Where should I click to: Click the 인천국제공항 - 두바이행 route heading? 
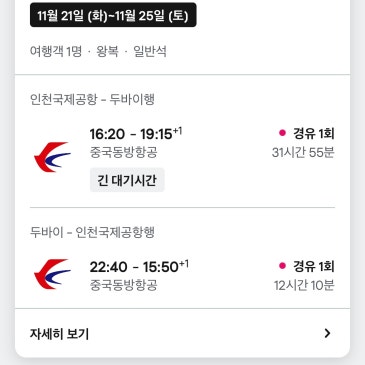coord(92,99)
